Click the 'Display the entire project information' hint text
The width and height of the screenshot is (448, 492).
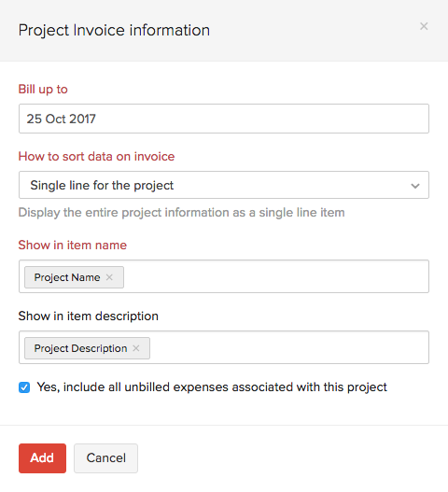click(181, 213)
